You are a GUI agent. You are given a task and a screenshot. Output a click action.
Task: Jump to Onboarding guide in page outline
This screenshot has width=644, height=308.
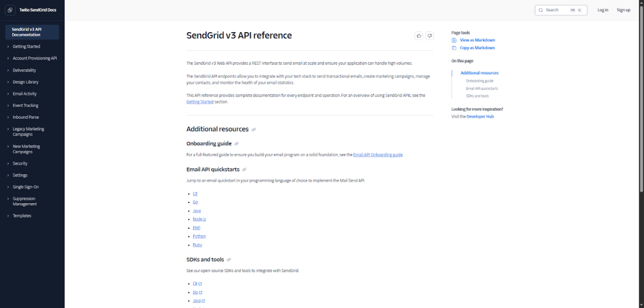coord(479,81)
